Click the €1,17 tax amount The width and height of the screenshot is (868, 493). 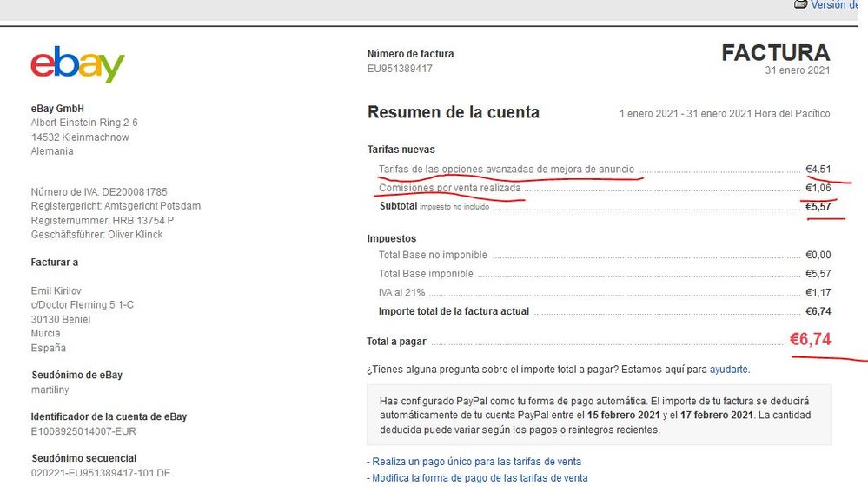click(818, 293)
